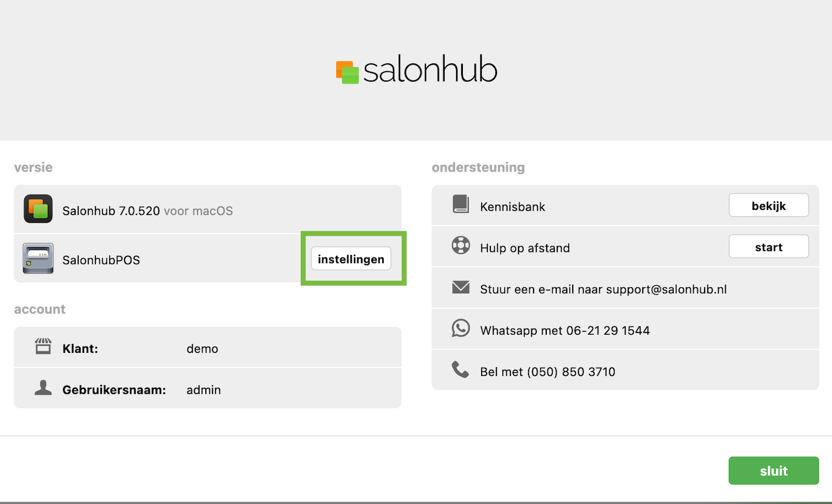Click the Salonhub app icon

tap(38, 209)
